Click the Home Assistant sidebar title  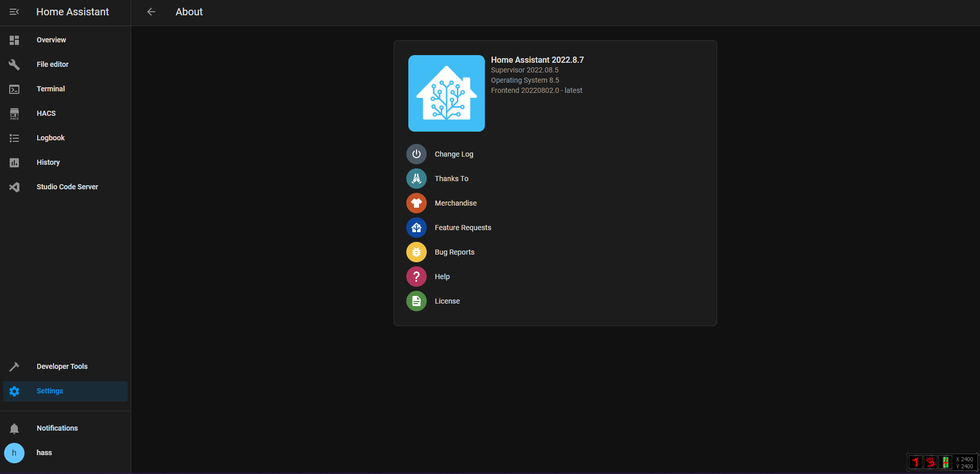(72, 12)
